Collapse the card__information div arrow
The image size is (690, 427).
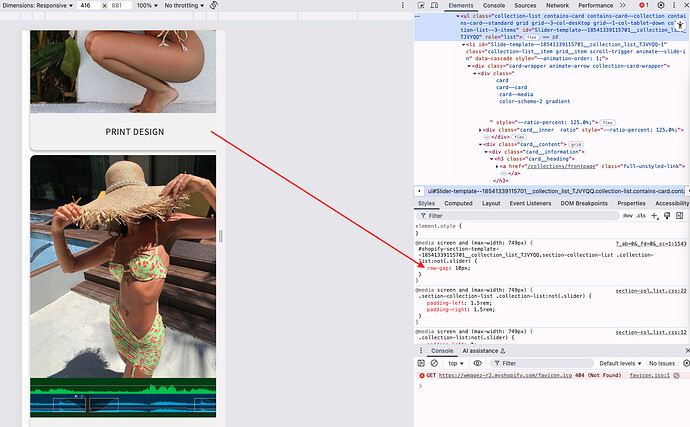(486, 152)
